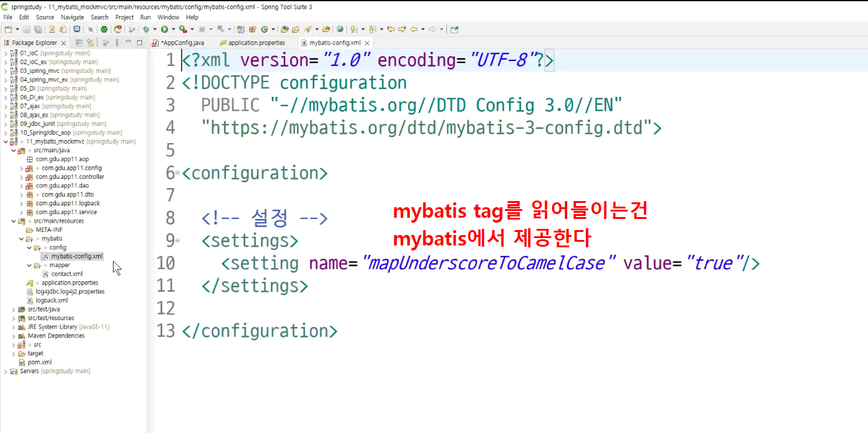Expand the Maven Dependencies node
The height and width of the screenshot is (433, 868).
[x=14, y=336]
